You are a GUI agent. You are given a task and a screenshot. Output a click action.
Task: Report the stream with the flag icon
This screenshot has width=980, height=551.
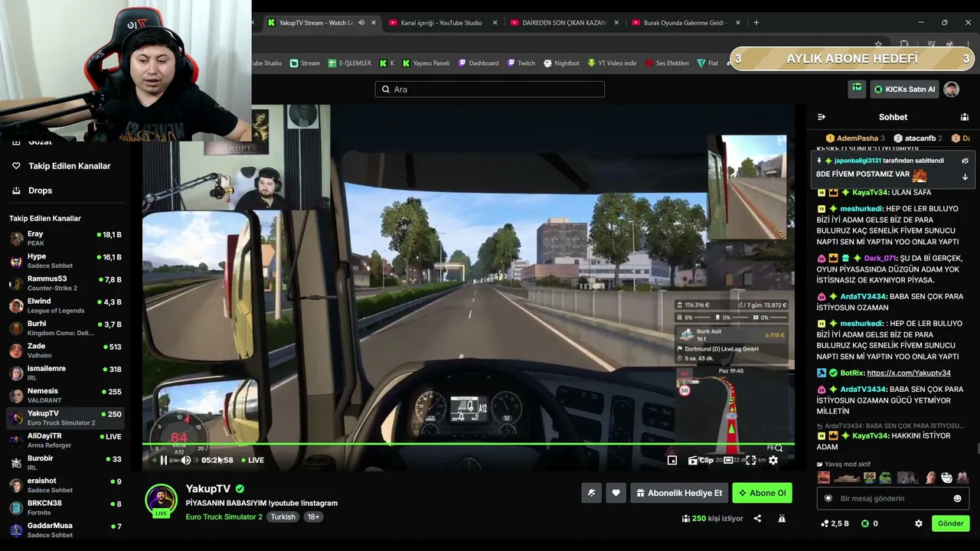pyautogui.click(x=782, y=518)
